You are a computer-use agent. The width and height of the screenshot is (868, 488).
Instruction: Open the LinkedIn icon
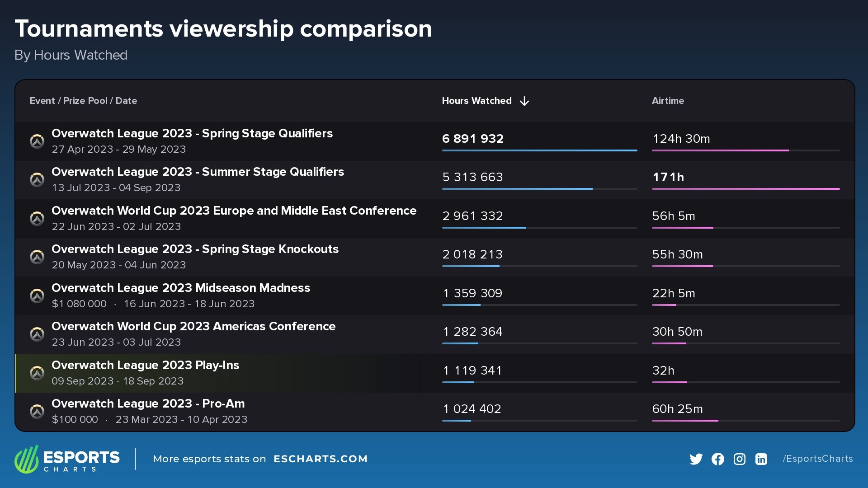[x=761, y=459]
